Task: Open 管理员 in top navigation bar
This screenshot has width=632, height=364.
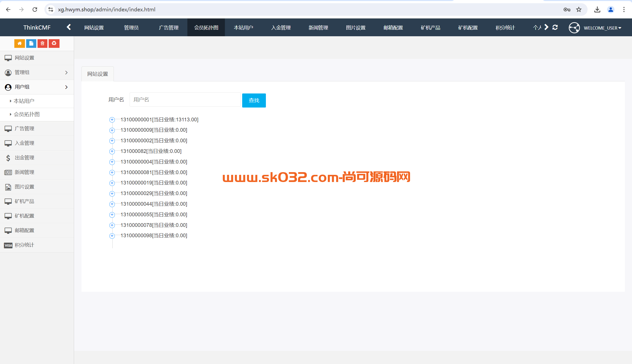Action: (131, 28)
